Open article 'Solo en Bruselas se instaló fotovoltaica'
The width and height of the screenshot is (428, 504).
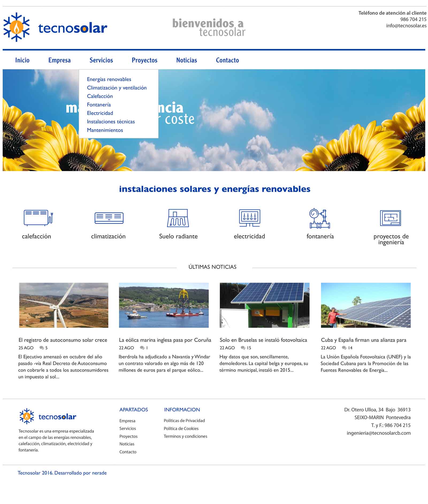[x=263, y=340]
